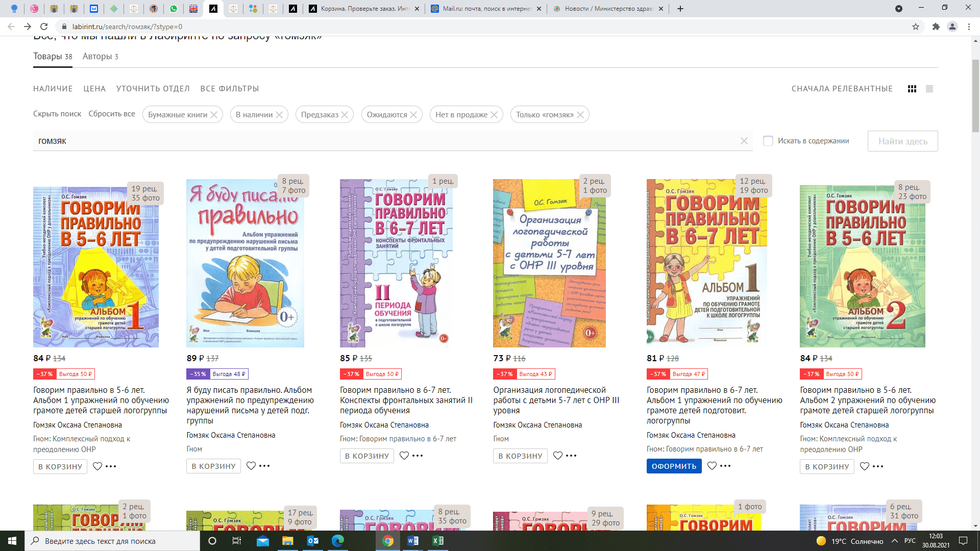Open the "Корзина. Проверьте заказ" browser tab
Viewport: 980px width, 551px height.
(x=364, y=9)
